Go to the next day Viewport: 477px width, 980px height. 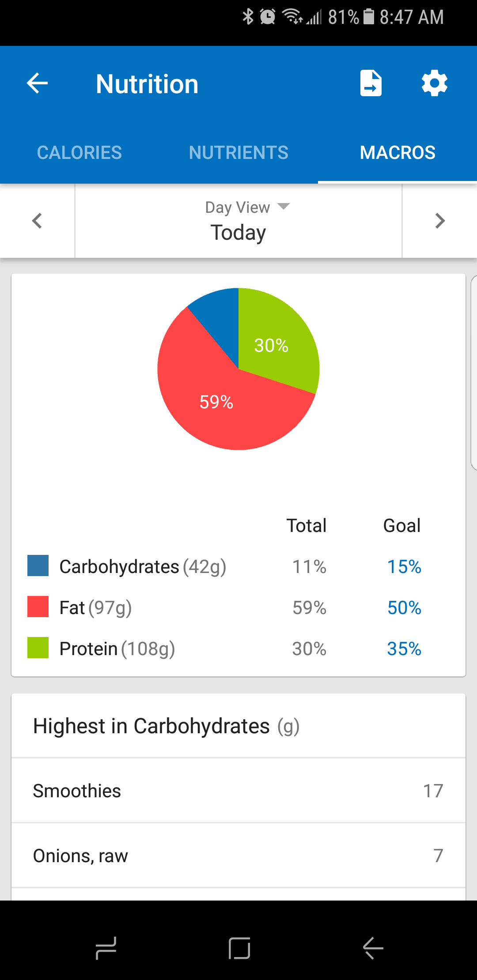pos(439,221)
